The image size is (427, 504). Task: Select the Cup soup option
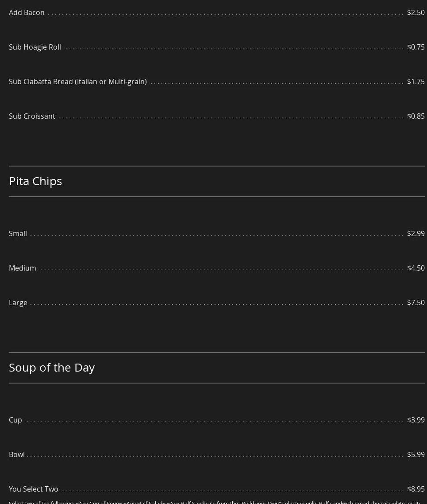(15, 420)
